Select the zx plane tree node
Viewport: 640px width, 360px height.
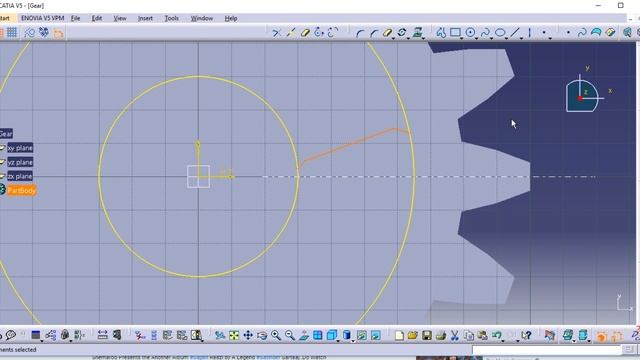click(20, 176)
